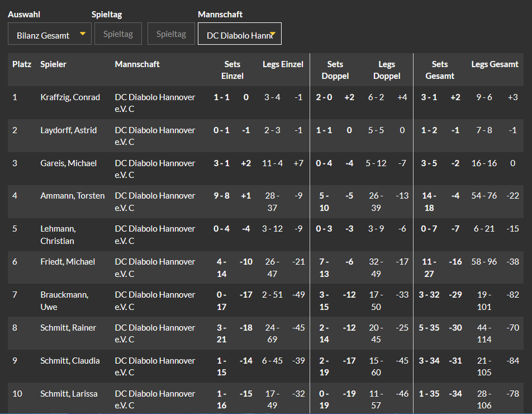The height and width of the screenshot is (414, 532).
Task: Select player Kraffzig, Conrad
Action: 70,97
